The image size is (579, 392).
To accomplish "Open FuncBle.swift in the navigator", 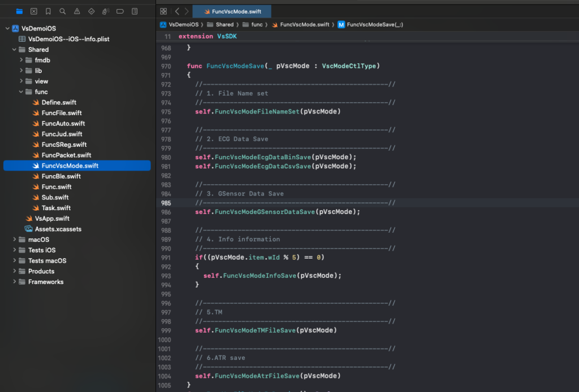I will point(61,176).
